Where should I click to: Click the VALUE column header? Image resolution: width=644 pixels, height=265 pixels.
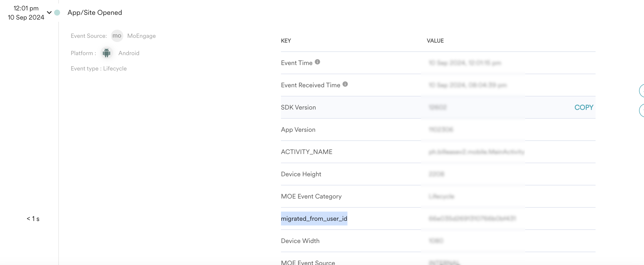point(435,41)
